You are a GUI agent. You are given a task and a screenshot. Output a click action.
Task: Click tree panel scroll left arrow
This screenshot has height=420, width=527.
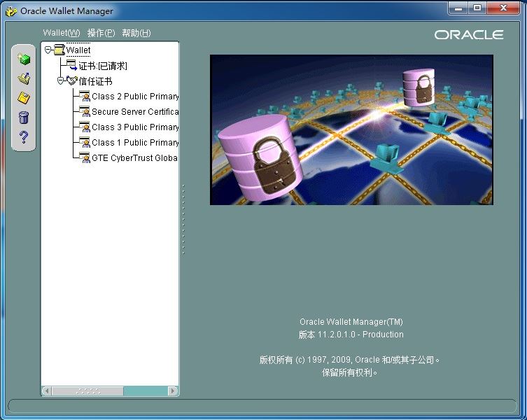47,391
